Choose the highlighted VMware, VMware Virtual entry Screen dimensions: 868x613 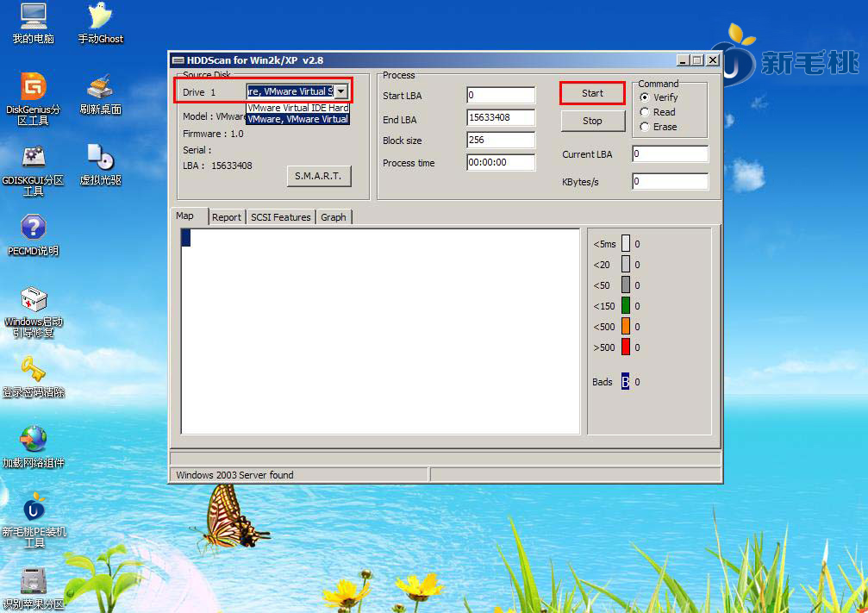click(298, 119)
